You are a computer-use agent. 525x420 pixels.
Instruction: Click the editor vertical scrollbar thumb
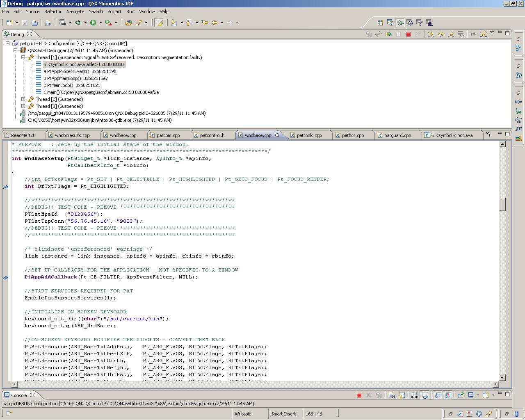point(502,204)
